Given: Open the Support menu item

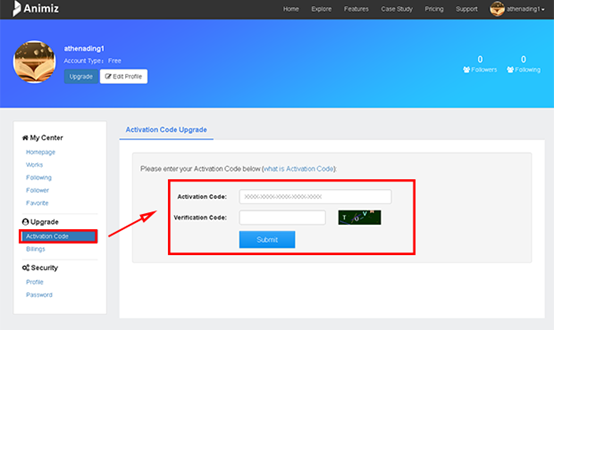Looking at the screenshot, I should point(466,9).
